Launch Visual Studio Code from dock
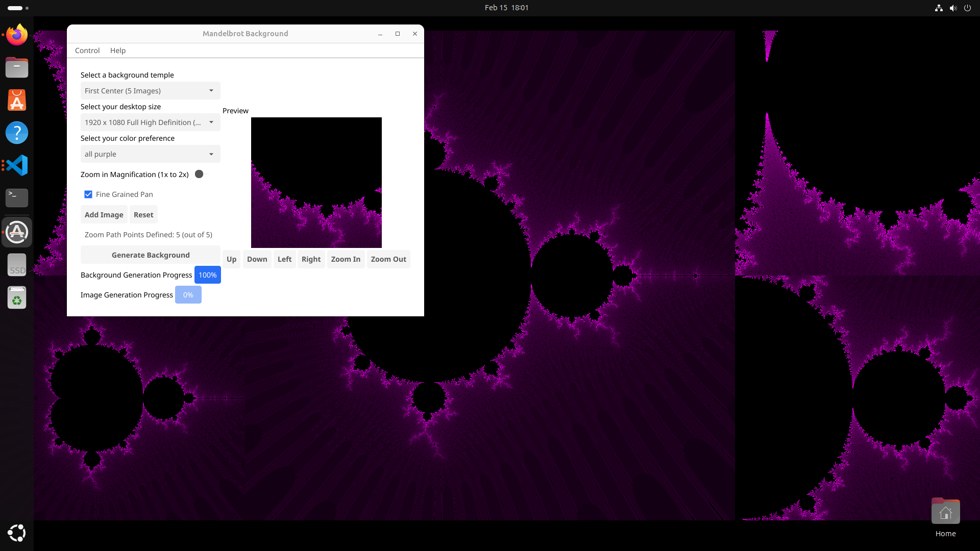Image resolution: width=980 pixels, height=551 pixels. pos(17,165)
